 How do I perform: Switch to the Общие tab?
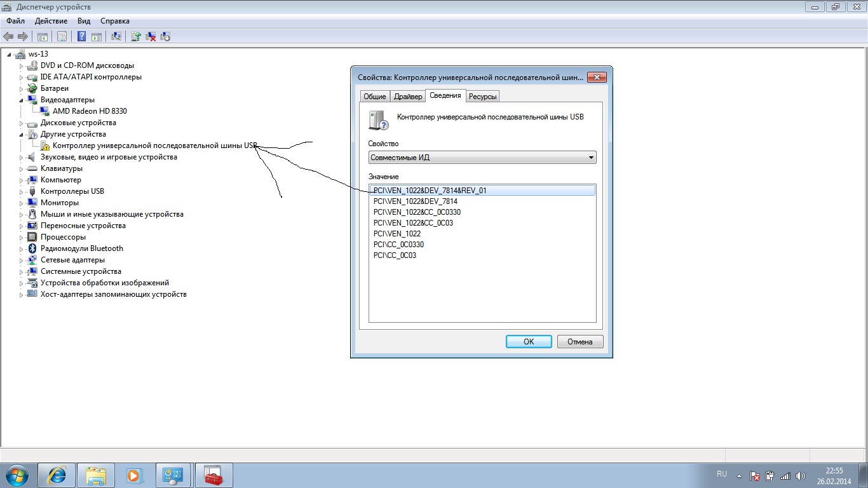374,97
